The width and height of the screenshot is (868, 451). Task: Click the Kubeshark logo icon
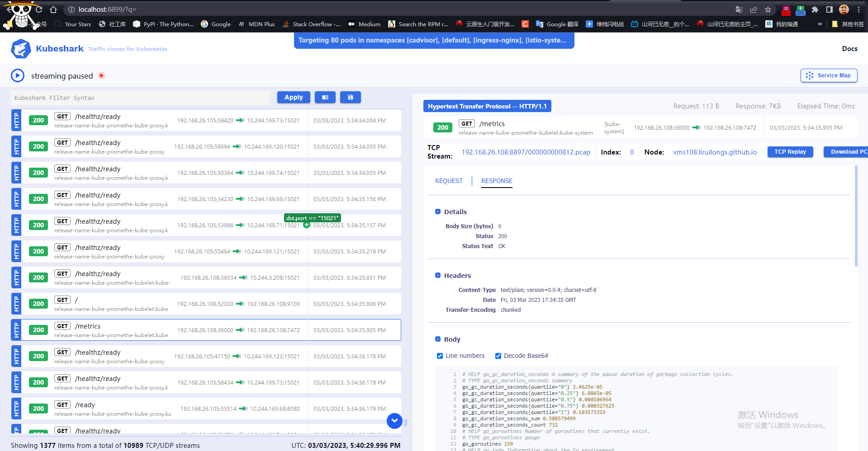click(21, 49)
